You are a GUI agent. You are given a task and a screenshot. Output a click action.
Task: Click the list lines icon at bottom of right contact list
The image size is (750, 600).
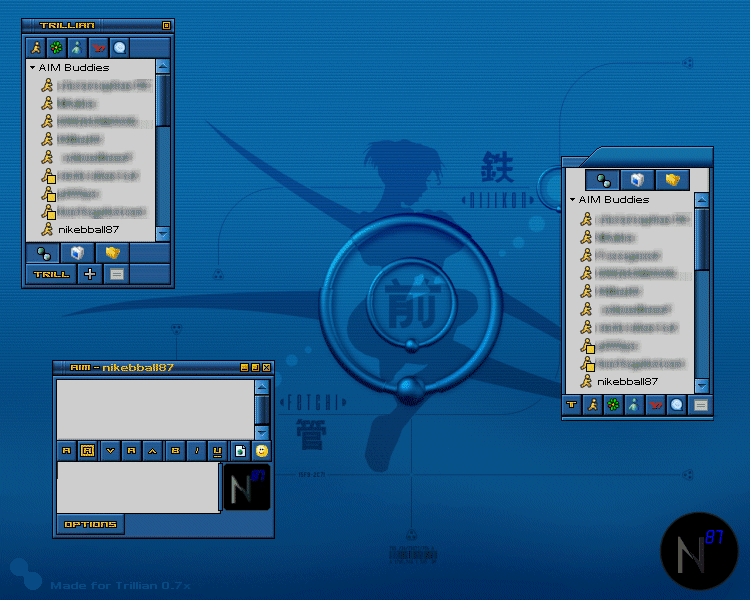[x=700, y=405]
